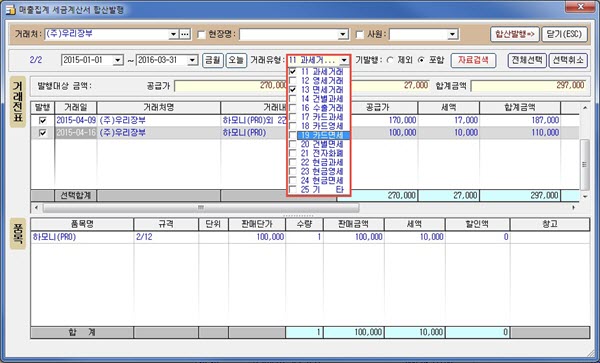Select the 기발행 제외 radio button

(390, 60)
